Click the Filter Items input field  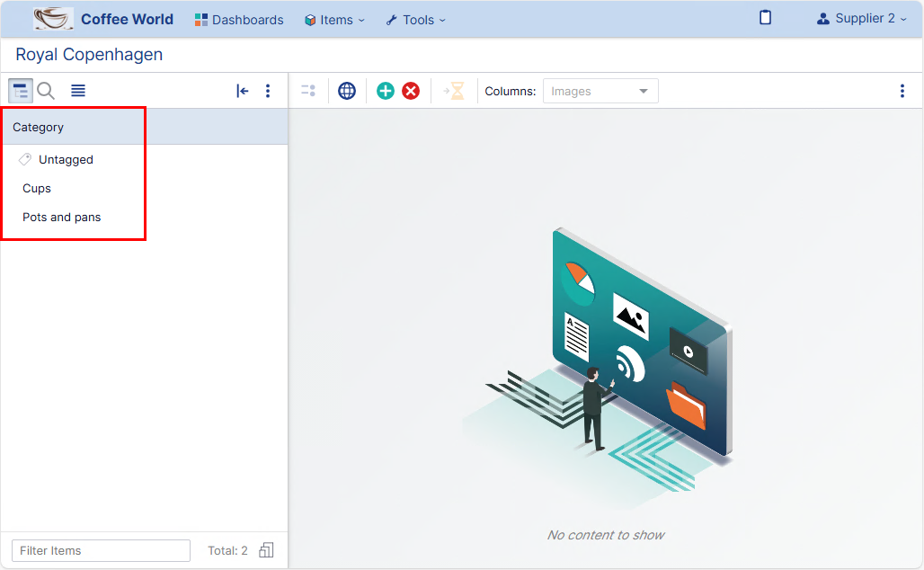point(101,550)
